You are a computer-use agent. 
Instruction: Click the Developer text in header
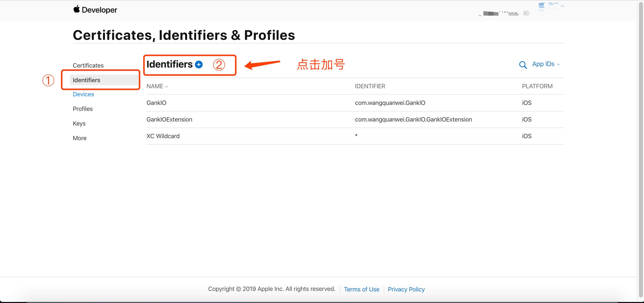[x=99, y=10]
